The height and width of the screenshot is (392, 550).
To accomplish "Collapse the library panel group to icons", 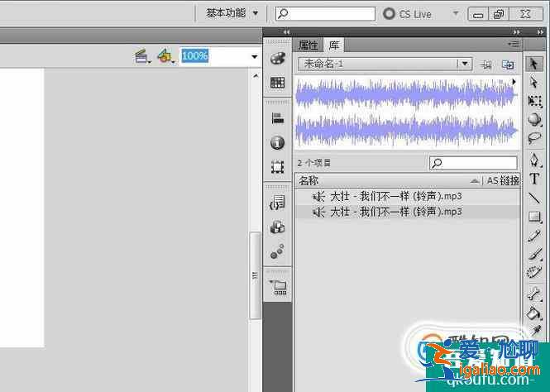I will pos(516,32).
